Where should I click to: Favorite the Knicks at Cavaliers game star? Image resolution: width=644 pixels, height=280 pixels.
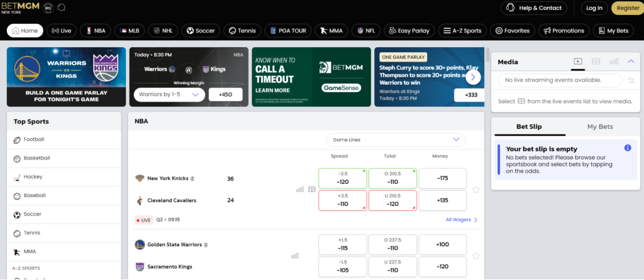[476, 190]
